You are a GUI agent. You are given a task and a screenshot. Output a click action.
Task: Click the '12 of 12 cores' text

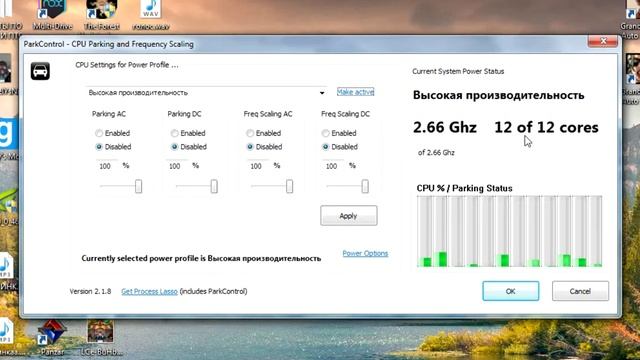546,127
